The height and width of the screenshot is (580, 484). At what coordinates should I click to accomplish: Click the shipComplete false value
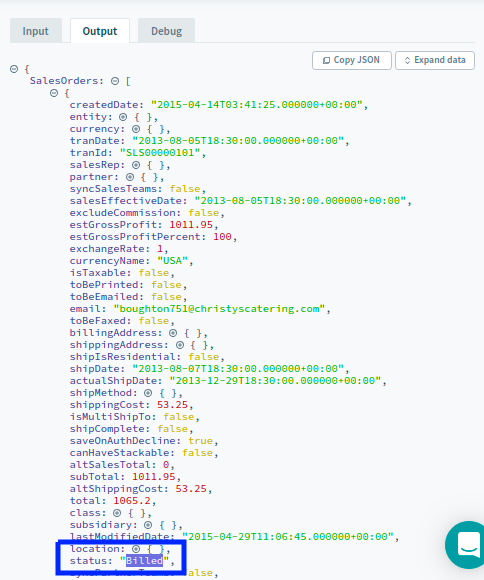172,429
